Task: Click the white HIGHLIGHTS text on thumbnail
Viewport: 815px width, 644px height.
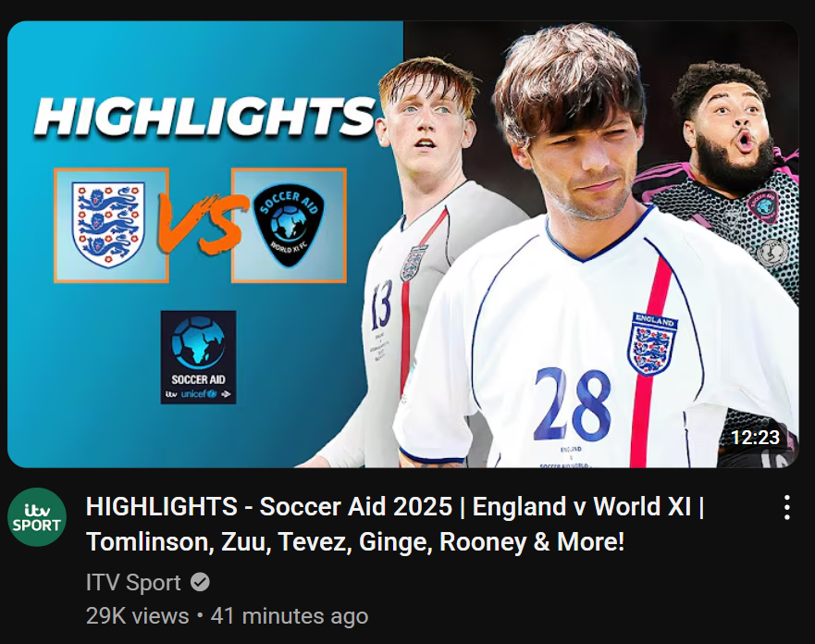Action: point(204,118)
